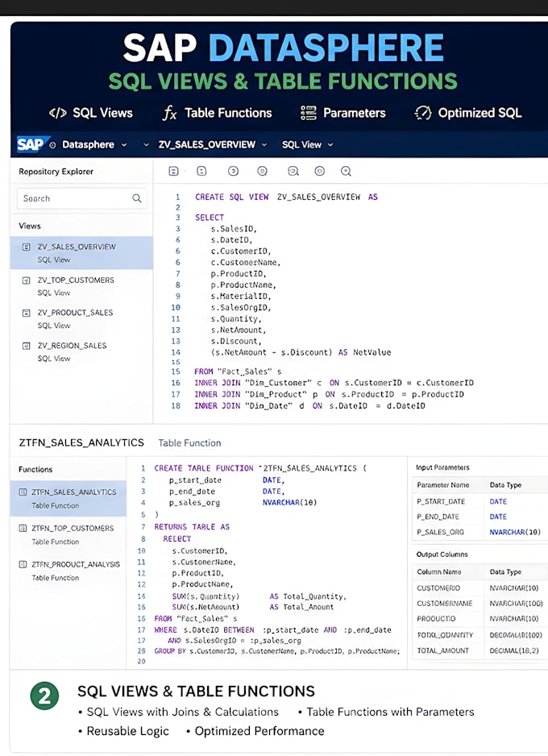Click the P_END_DATE parameter cell

438,517
